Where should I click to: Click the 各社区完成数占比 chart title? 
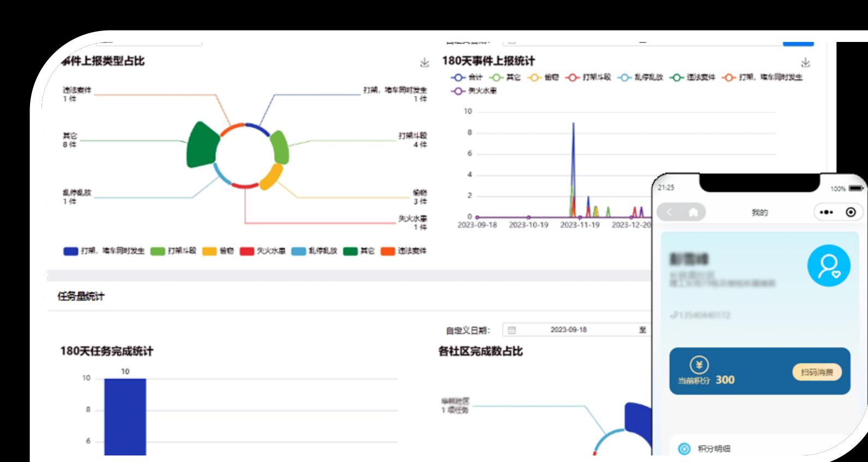tap(480, 351)
